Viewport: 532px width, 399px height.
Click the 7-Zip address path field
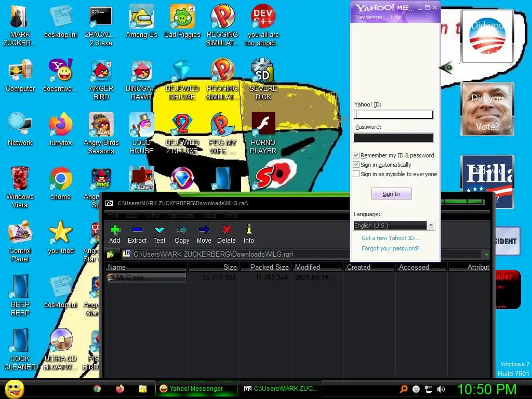(x=302, y=254)
